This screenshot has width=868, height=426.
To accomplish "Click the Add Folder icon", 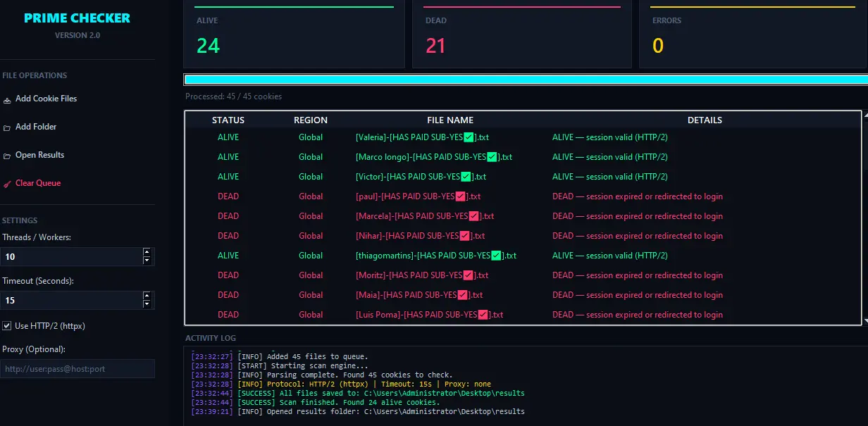I will click(x=7, y=127).
